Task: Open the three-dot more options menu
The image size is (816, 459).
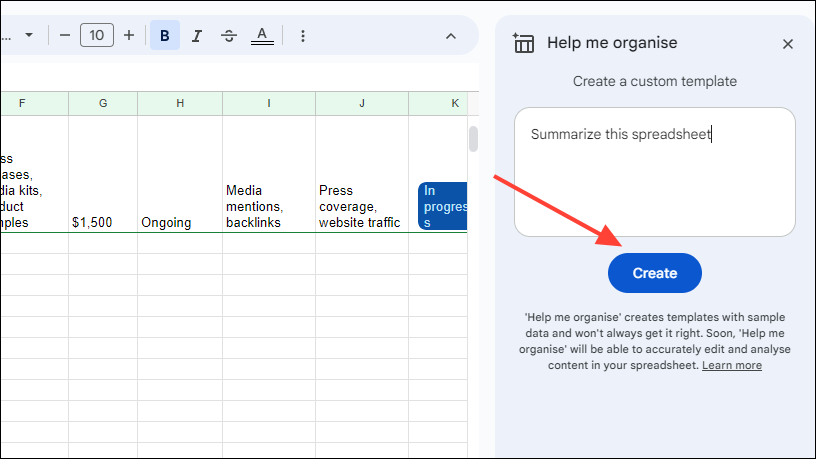Action: point(302,35)
